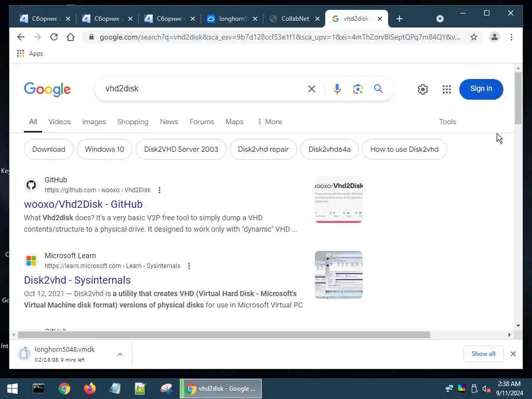The height and width of the screenshot is (399, 532).
Task: Open Disk2vhd - Sysinternals result link
Action: (x=77, y=280)
